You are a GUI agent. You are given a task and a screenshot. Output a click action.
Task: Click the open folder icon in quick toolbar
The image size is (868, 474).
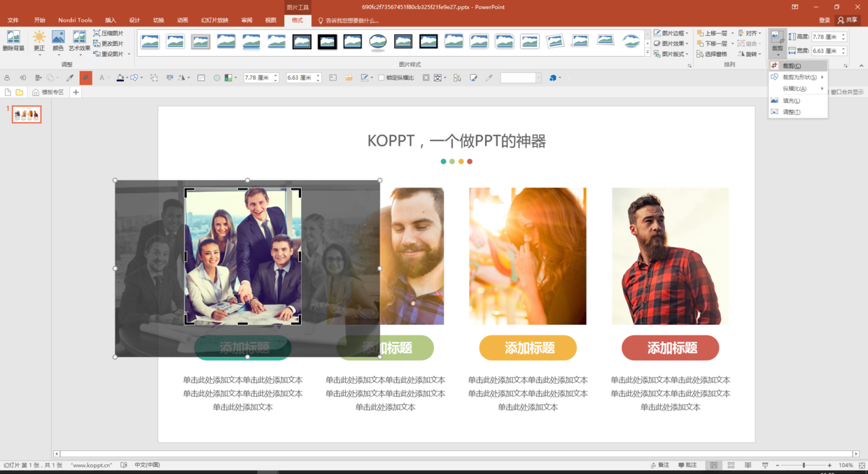pos(349,78)
